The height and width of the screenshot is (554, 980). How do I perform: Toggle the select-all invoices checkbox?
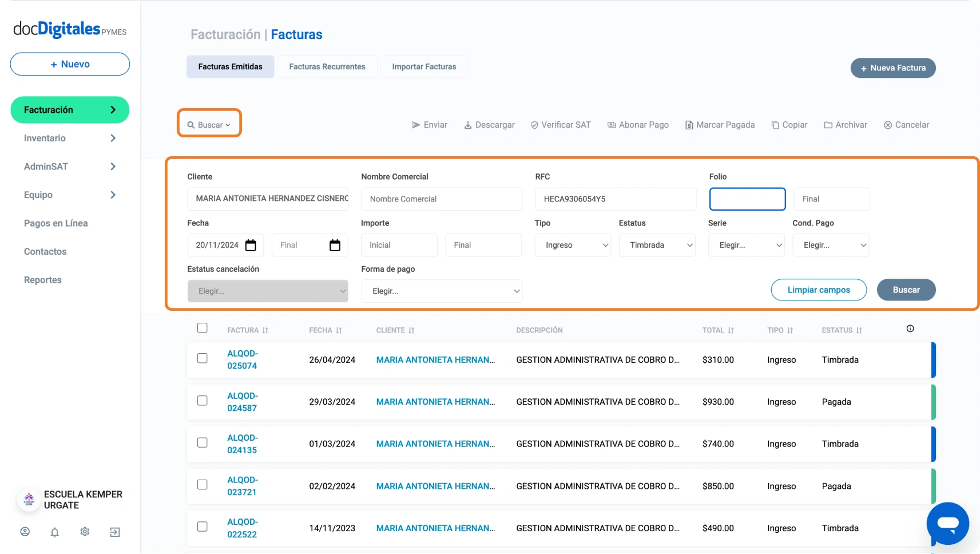(x=203, y=328)
